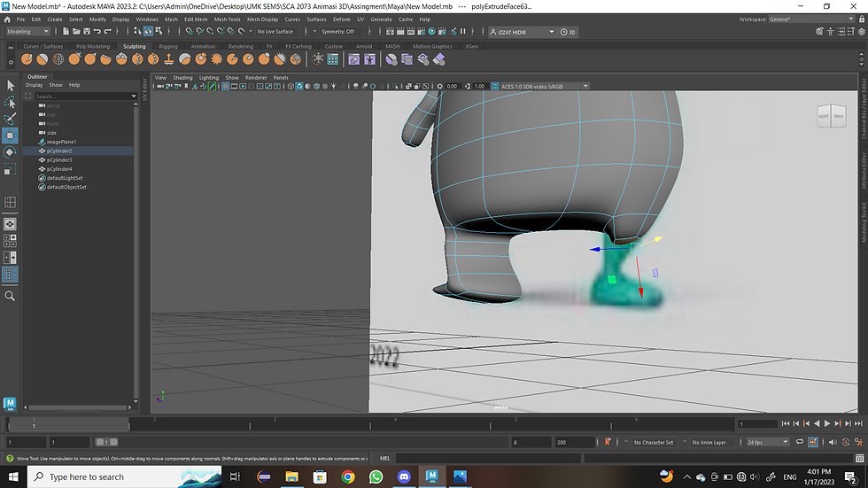The image size is (868, 488).
Task: Click the Undo arrow icon
Action: 97,32
